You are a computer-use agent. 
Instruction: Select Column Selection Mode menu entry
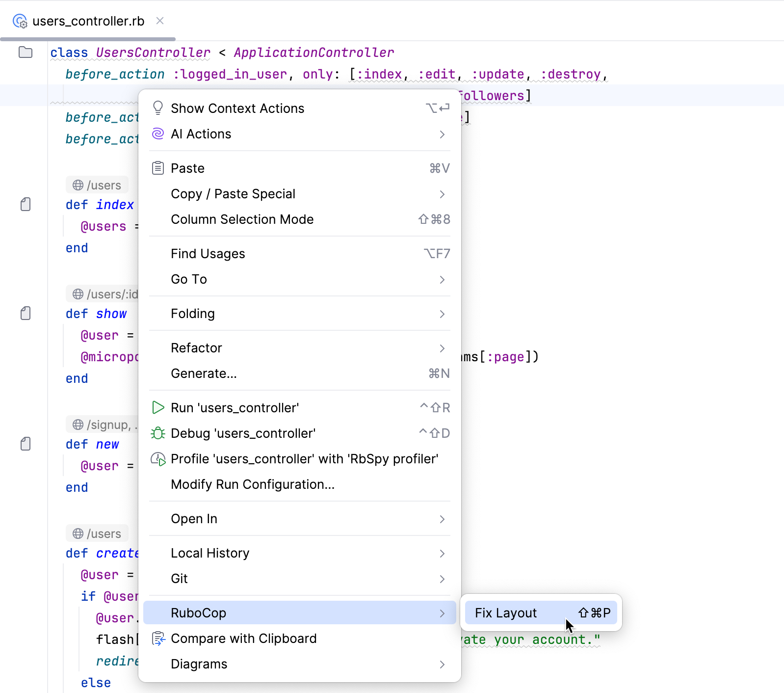(x=242, y=219)
